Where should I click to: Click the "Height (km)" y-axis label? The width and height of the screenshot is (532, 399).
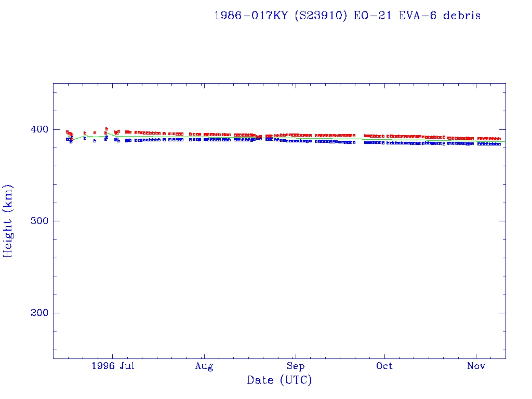point(8,221)
